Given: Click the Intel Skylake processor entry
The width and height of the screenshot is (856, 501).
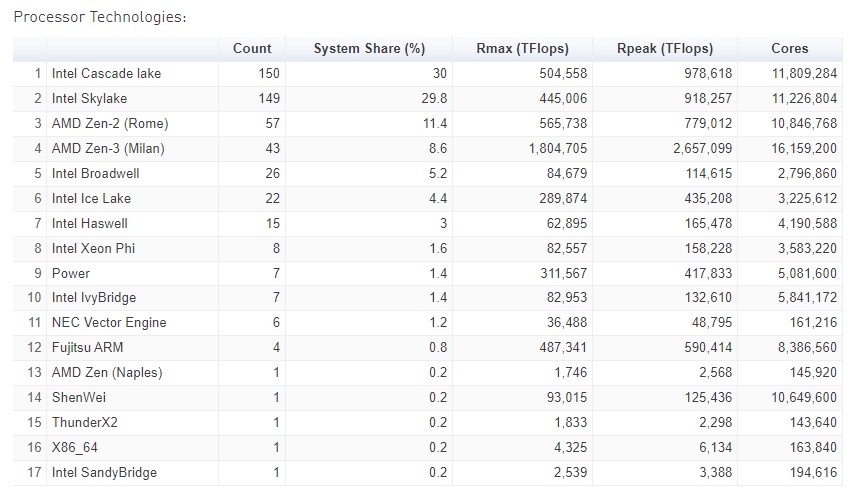Looking at the screenshot, I should pyautogui.click(x=89, y=99).
